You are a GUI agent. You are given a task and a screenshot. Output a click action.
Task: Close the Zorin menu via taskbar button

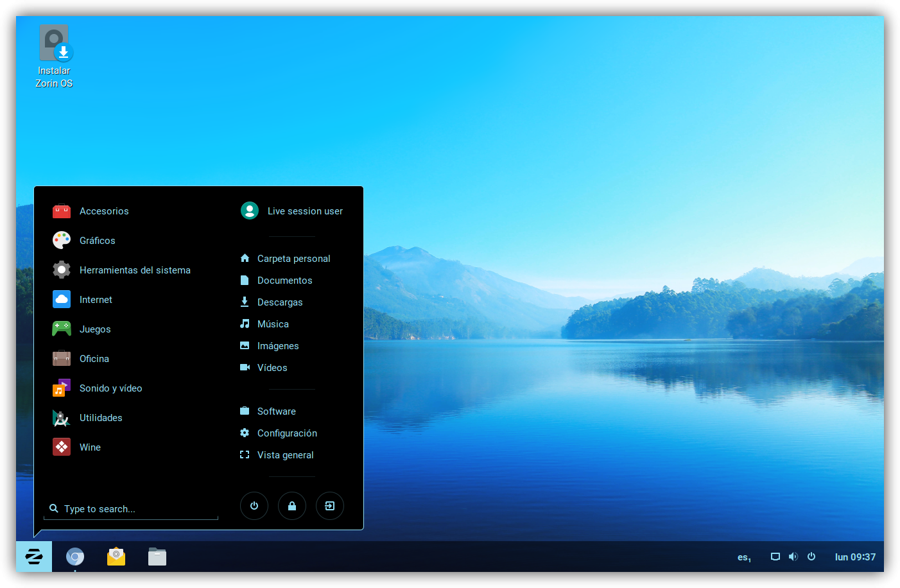coord(34,557)
